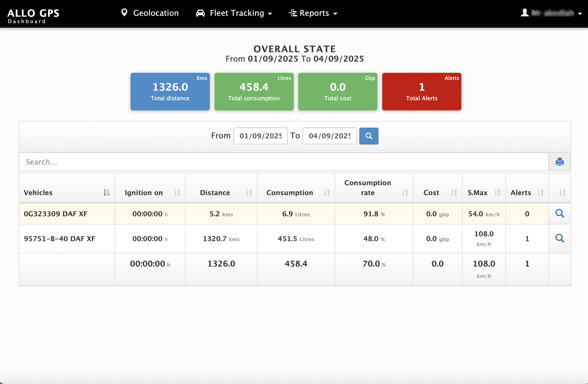588x384 pixels.
Task: Toggle sort order on Cost column
Action: pyautogui.click(x=454, y=193)
